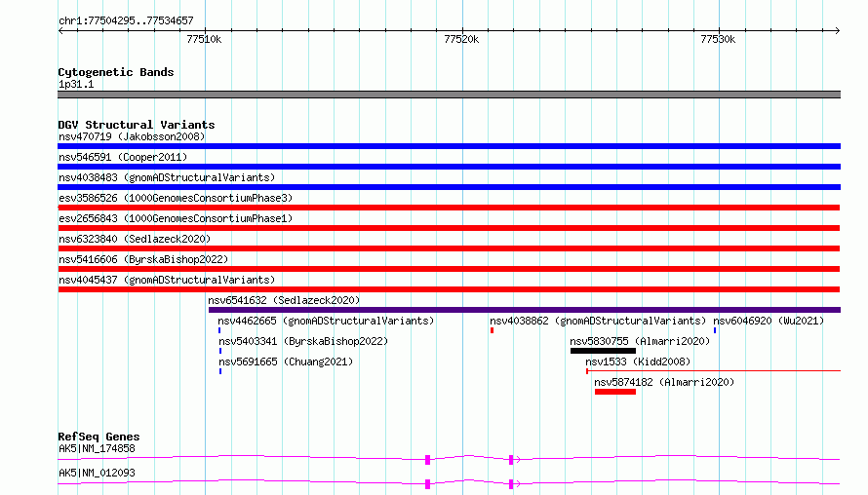Select the 1p31.1 band label
The height and width of the screenshot is (495, 868).
pyautogui.click(x=76, y=84)
